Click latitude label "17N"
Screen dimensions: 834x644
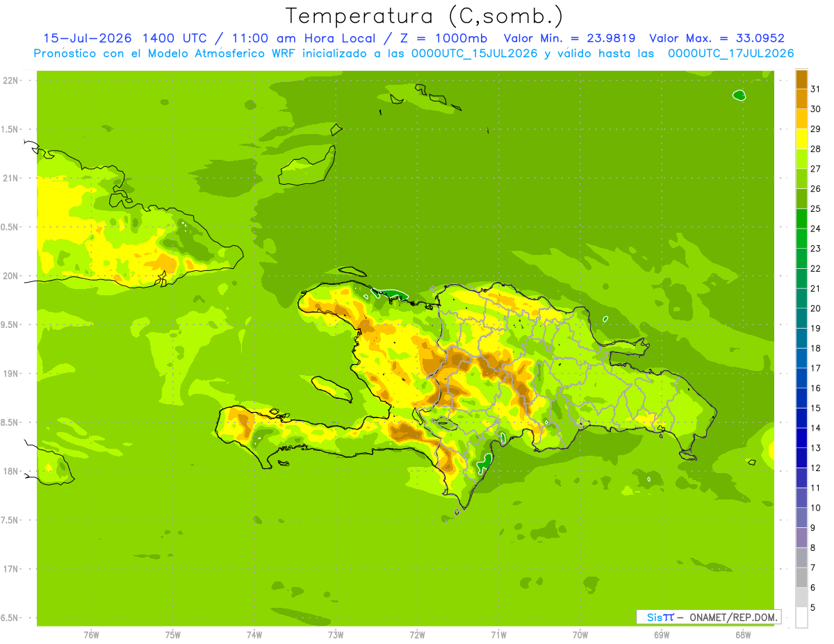[10, 569]
